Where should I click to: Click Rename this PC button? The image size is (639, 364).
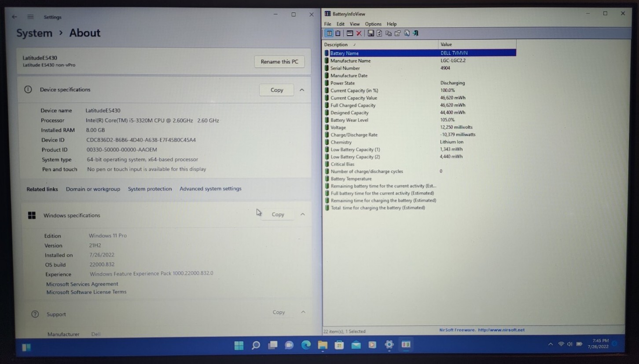[279, 62]
